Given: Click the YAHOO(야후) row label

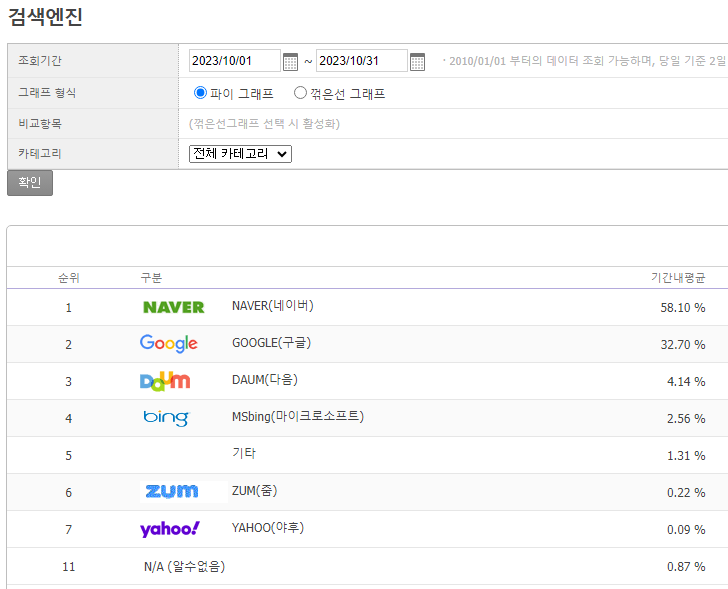Looking at the screenshot, I should (268, 528).
